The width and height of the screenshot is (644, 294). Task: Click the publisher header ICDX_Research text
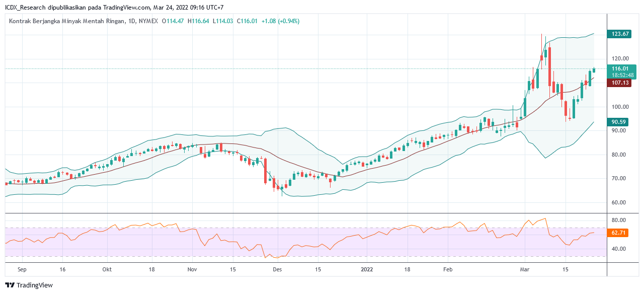tap(27, 8)
